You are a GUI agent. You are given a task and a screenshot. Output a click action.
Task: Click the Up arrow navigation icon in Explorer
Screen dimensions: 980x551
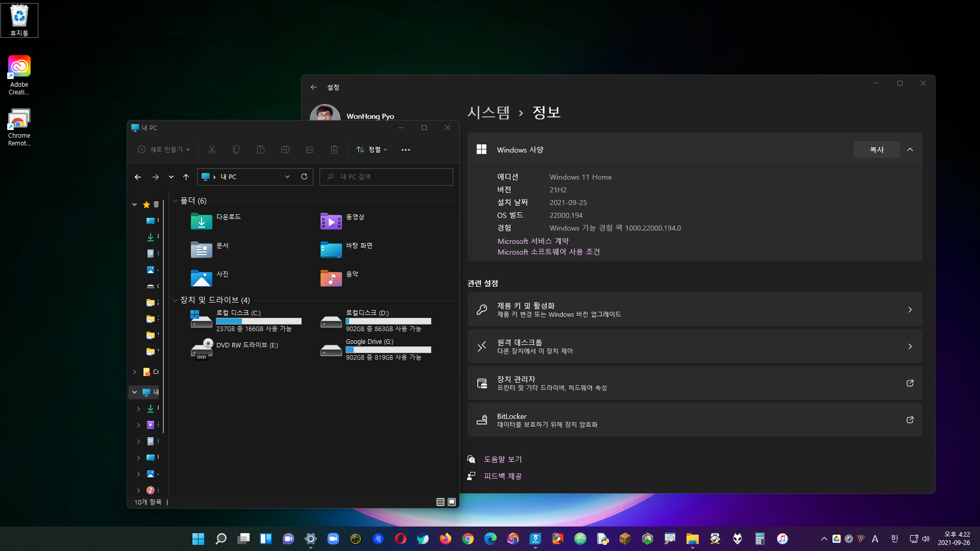(x=186, y=177)
